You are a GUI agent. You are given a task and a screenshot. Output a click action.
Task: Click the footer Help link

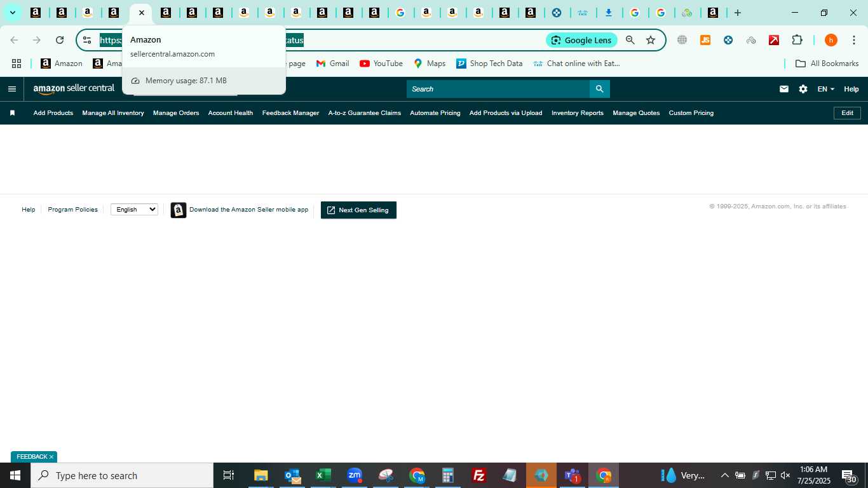coord(29,210)
